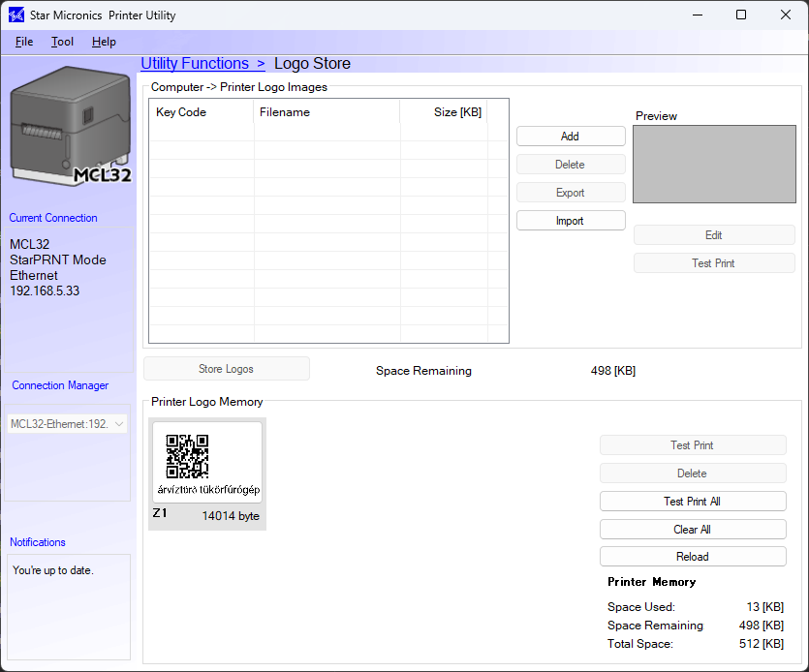Click the gray Preview image area
This screenshot has width=809, height=672.
coord(715,164)
